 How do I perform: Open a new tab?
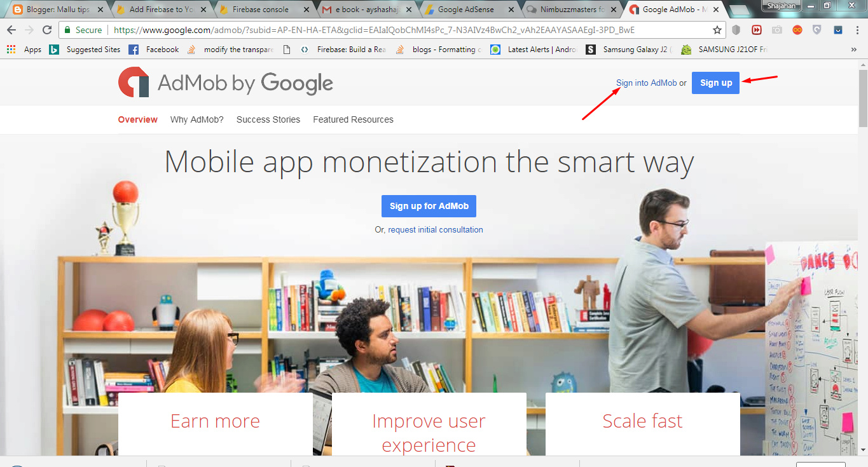739,10
